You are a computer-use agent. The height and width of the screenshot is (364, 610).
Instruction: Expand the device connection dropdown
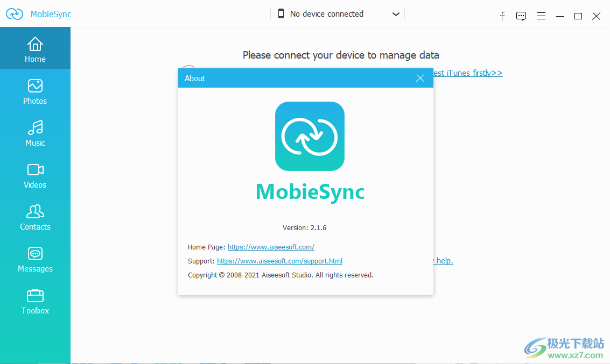(396, 13)
